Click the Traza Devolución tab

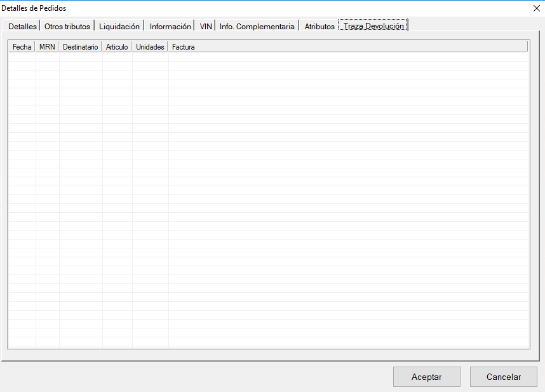pos(373,26)
